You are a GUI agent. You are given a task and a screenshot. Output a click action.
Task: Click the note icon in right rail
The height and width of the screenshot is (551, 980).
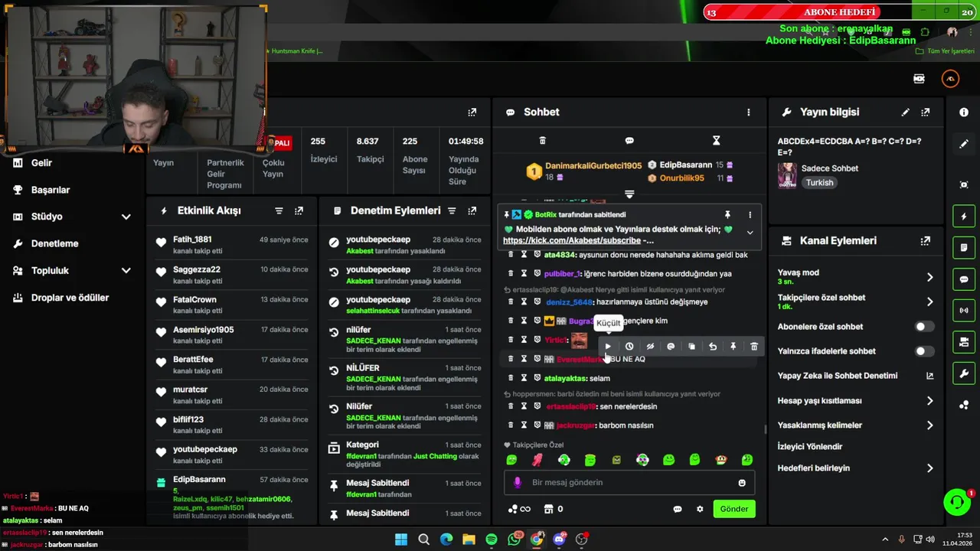[x=964, y=248]
